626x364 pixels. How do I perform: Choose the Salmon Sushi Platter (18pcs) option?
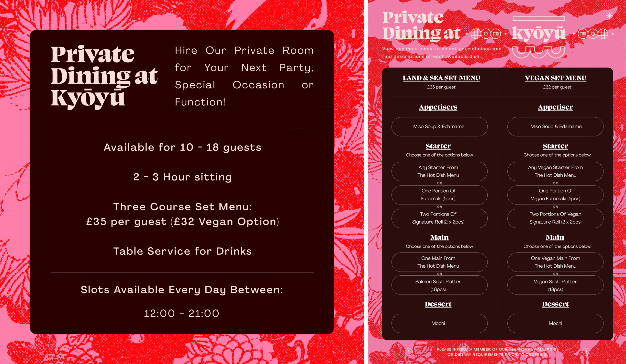[439, 285]
